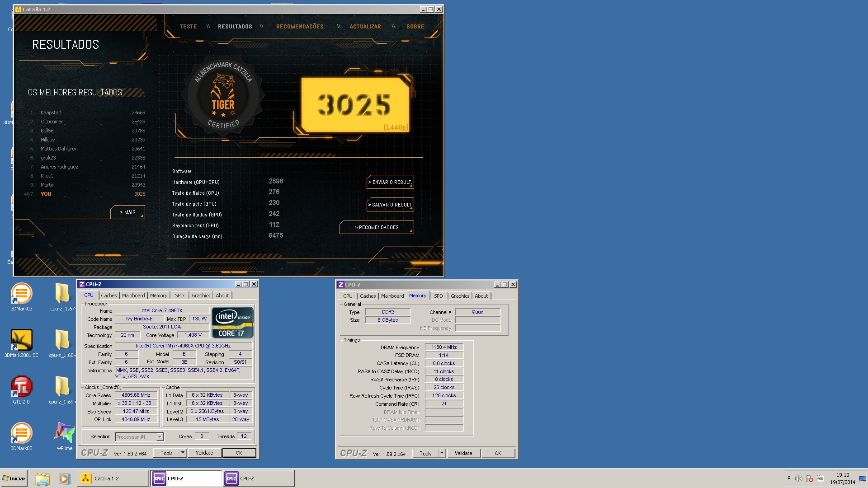This screenshot has height=488, width=868.
Task: Click the DRAM Frequency 1180.4 MHz value
Action: pos(444,347)
